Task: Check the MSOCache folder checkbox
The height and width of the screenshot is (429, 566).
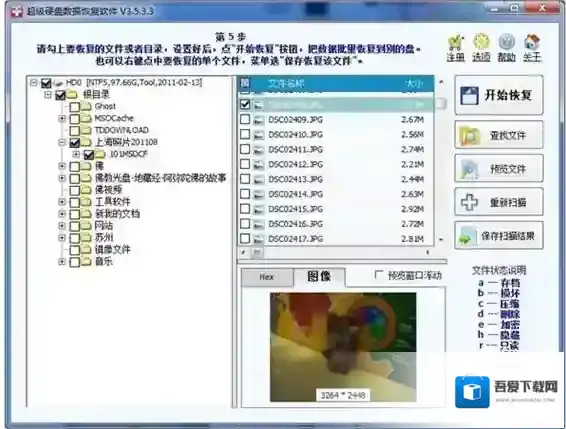Action: coord(75,119)
